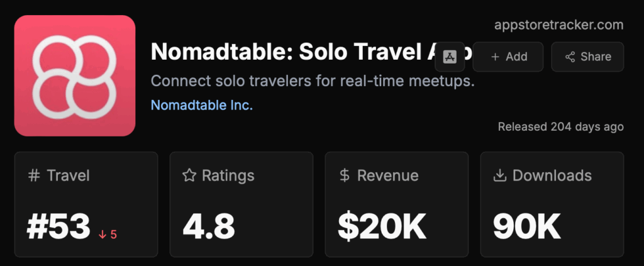The height and width of the screenshot is (266, 644).
Task: Click the Share button
Action: (587, 57)
